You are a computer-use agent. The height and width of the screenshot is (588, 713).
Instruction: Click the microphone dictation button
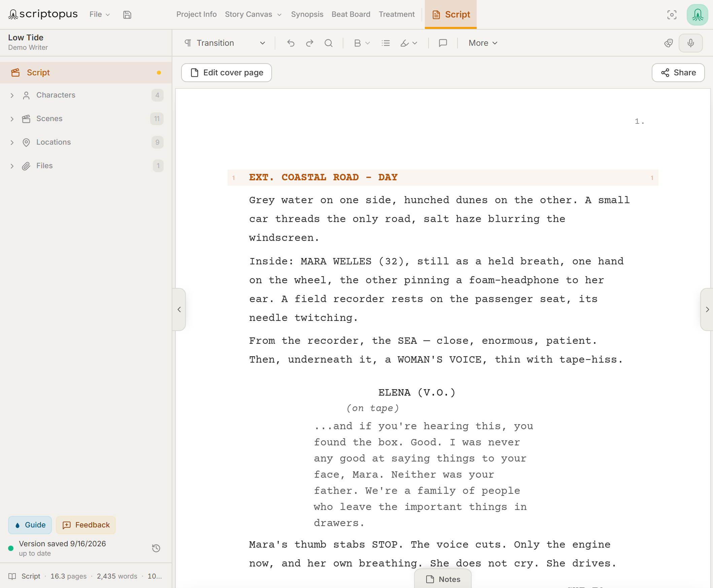(x=691, y=43)
